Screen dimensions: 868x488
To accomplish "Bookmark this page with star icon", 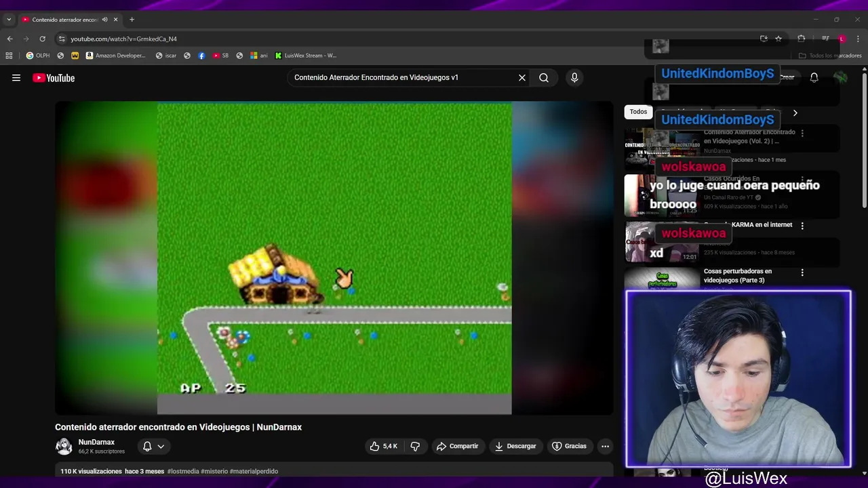I will 778,39.
